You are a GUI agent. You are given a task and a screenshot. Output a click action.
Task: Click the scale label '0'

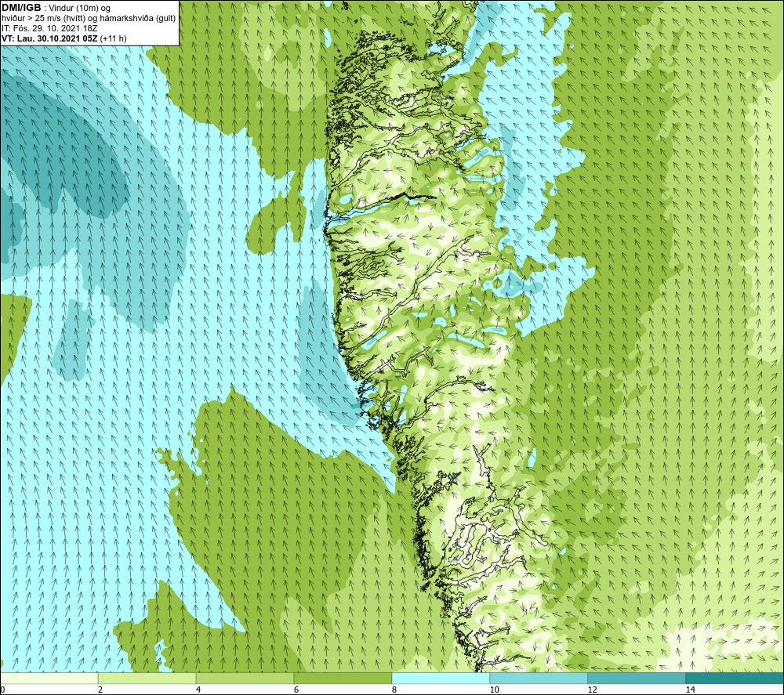[2, 690]
